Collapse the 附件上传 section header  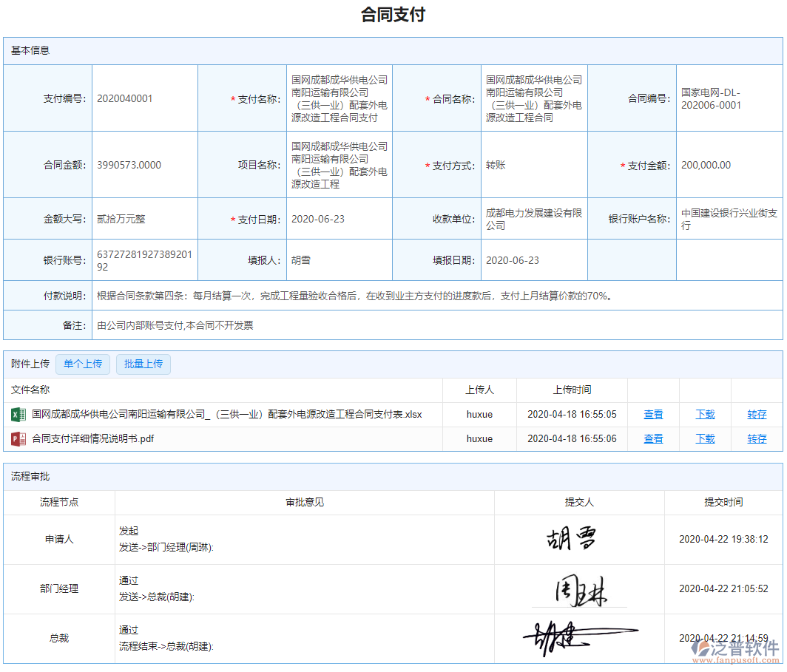[x=30, y=364]
